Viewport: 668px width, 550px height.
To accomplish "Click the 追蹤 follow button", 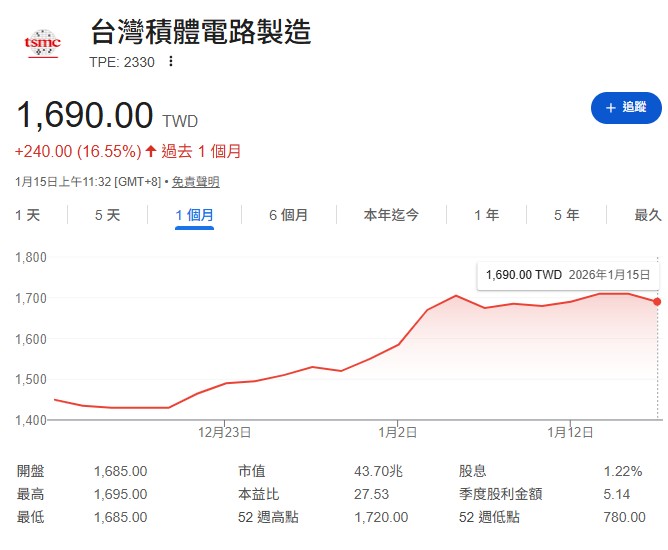I will 626,108.
